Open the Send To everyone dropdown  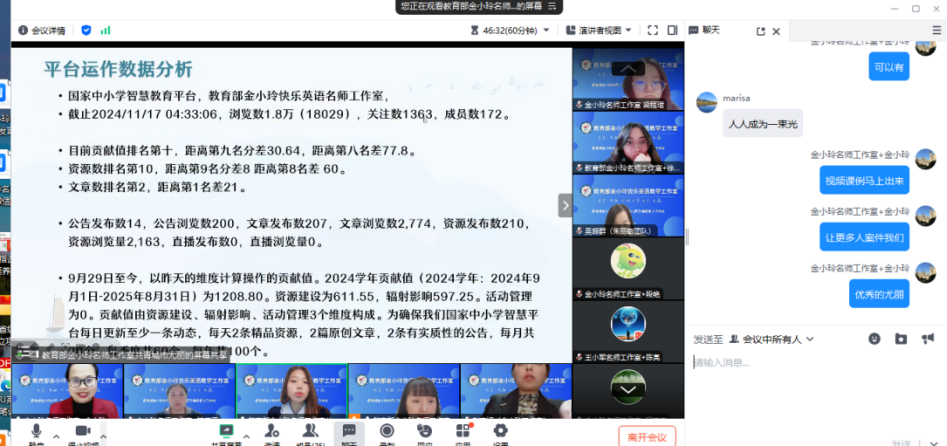point(772,339)
